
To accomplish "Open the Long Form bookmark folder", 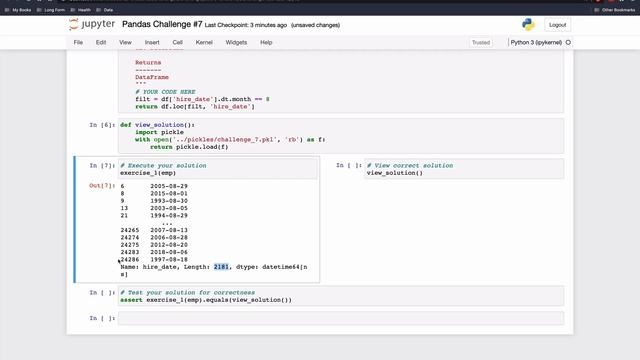I will pyautogui.click(x=51, y=10).
